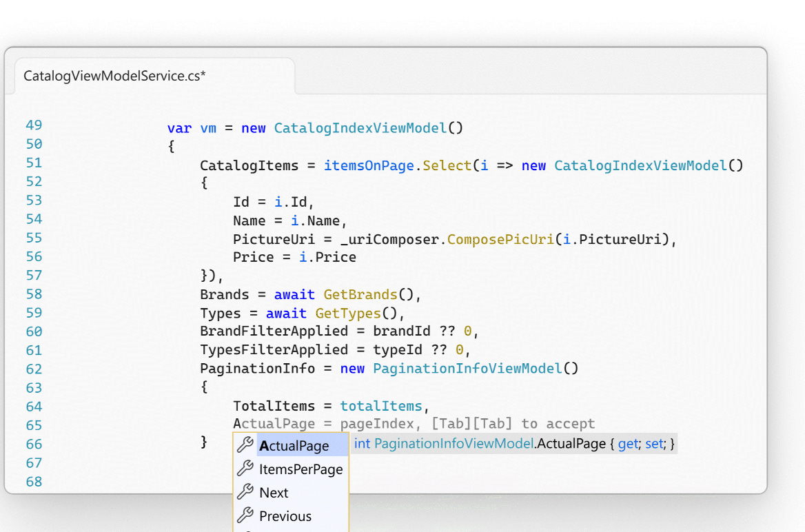The image size is (805, 532).
Task: Click the property icon next to Previous
Action: pos(245,515)
